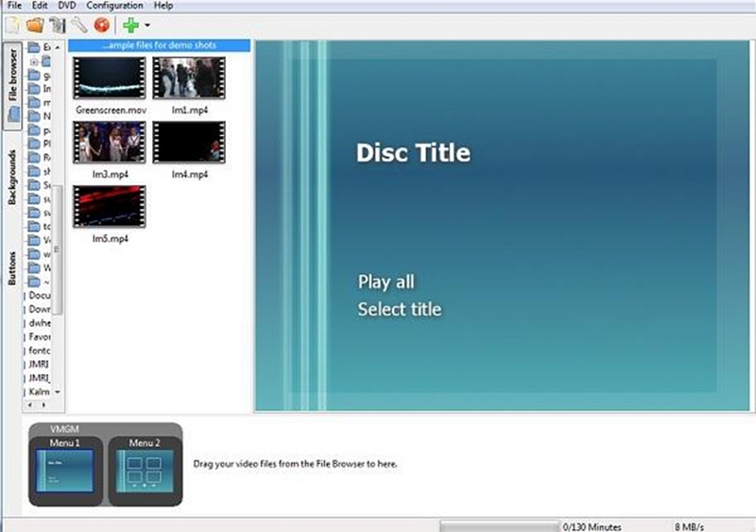Create a new project via toolbar icon
Viewport: 756px width, 532px height.
[x=13, y=26]
